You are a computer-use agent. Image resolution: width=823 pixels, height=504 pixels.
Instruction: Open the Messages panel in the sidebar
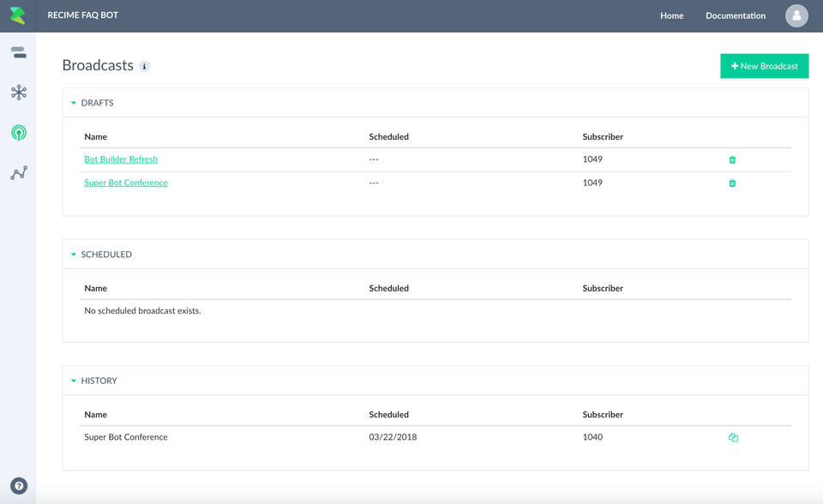[18, 51]
